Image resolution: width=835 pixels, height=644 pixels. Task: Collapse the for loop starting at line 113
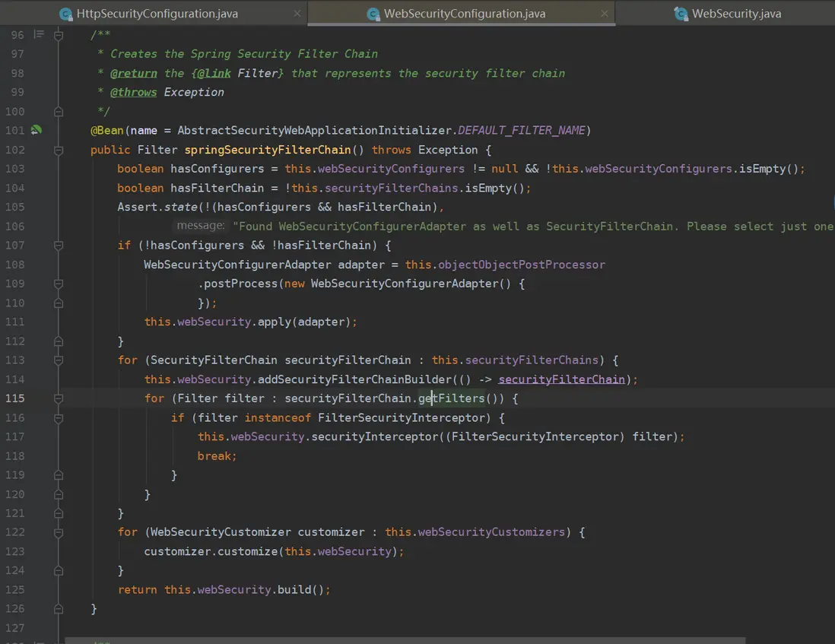[59, 360]
